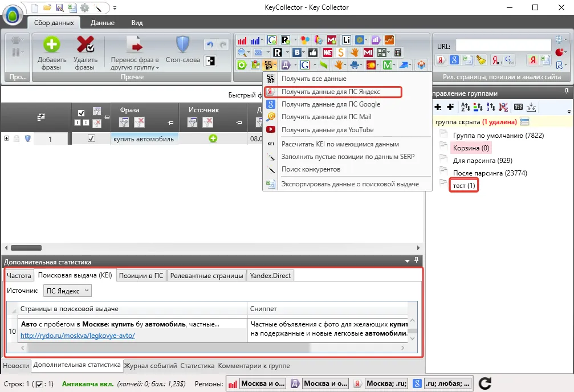Click the yellow broom cleanup icon
Viewport: 574px width, 392px height.
(481, 60)
